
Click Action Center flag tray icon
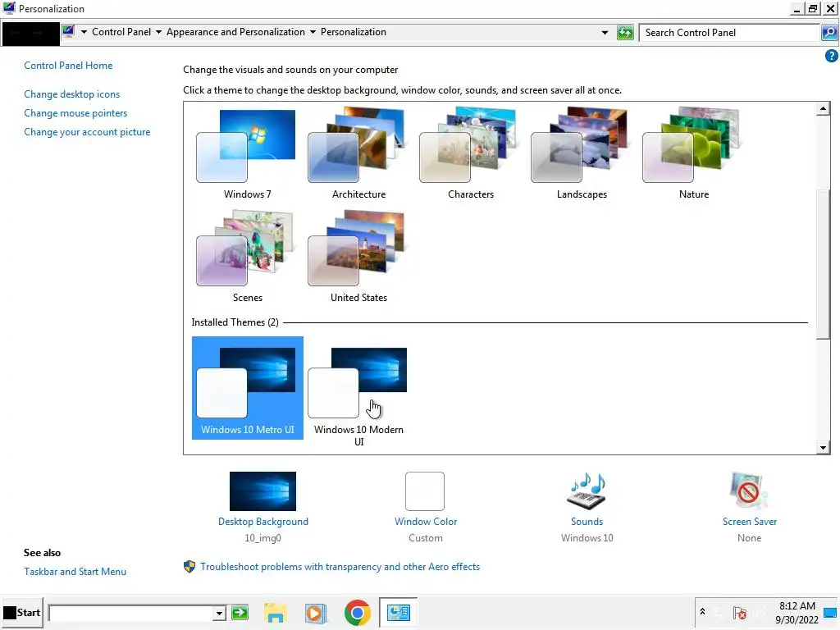coord(739,613)
